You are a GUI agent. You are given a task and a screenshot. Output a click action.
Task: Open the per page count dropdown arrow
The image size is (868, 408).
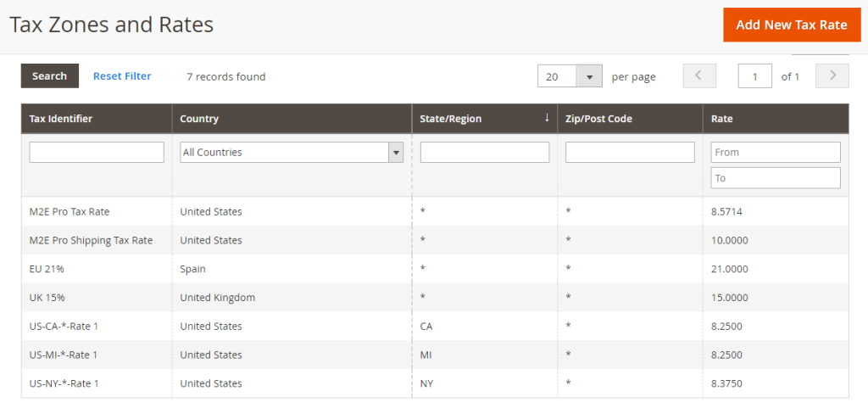(x=589, y=76)
